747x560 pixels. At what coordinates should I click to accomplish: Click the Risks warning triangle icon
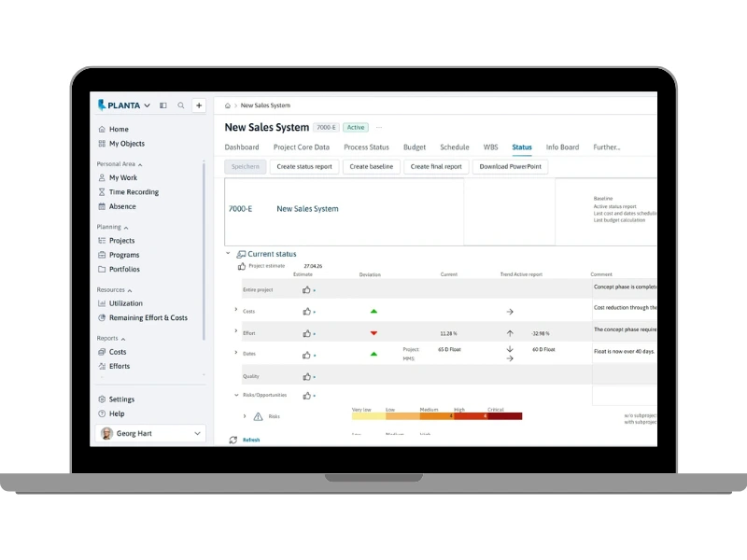click(x=258, y=416)
